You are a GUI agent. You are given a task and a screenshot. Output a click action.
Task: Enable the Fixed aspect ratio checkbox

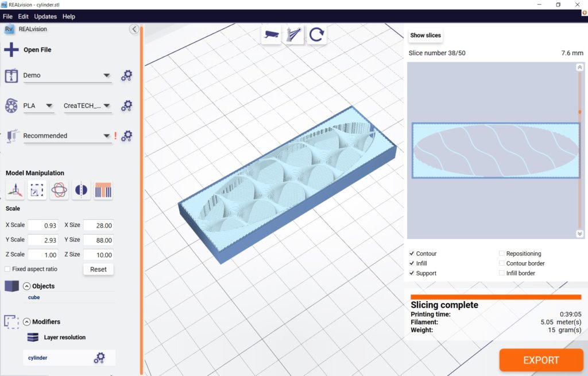coord(7,269)
